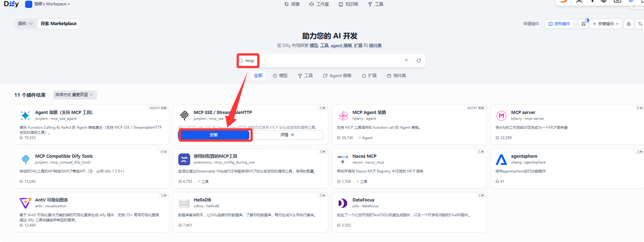Click the agent 策略 link in subtitle

click(x=341, y=46)
